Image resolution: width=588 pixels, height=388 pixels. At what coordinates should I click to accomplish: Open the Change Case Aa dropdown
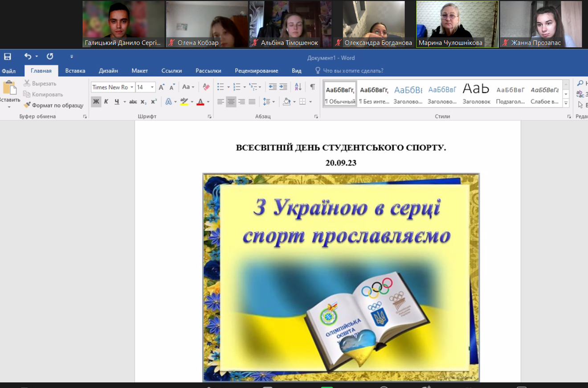[188, 87]
